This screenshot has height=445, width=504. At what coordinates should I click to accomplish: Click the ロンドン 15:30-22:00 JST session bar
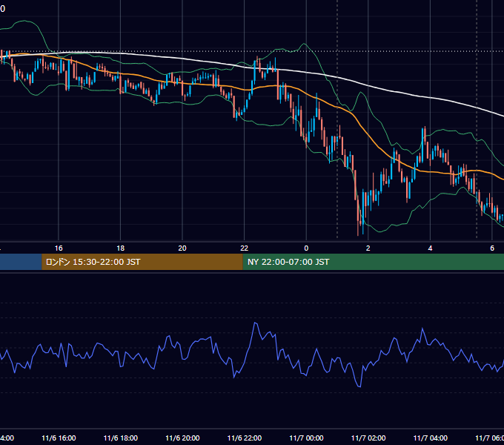pyautogui.click(x=142, y=262)
